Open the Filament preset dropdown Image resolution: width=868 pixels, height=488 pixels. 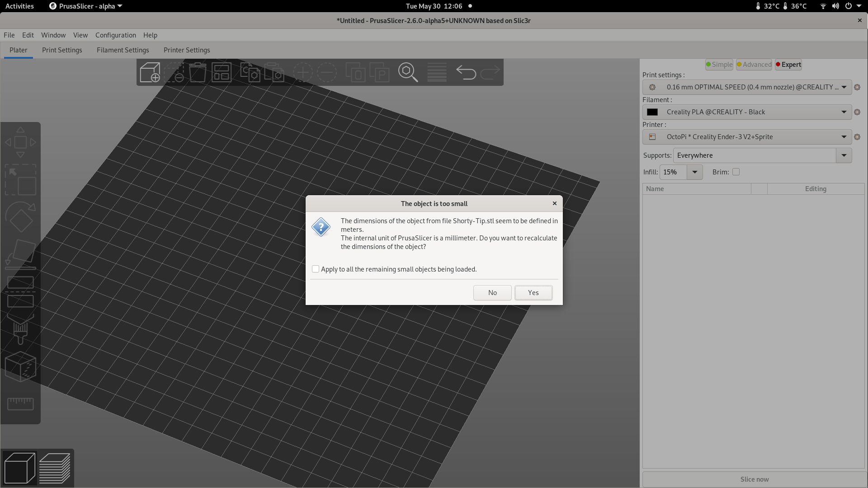pyautogui.click(x=747, y=112)
